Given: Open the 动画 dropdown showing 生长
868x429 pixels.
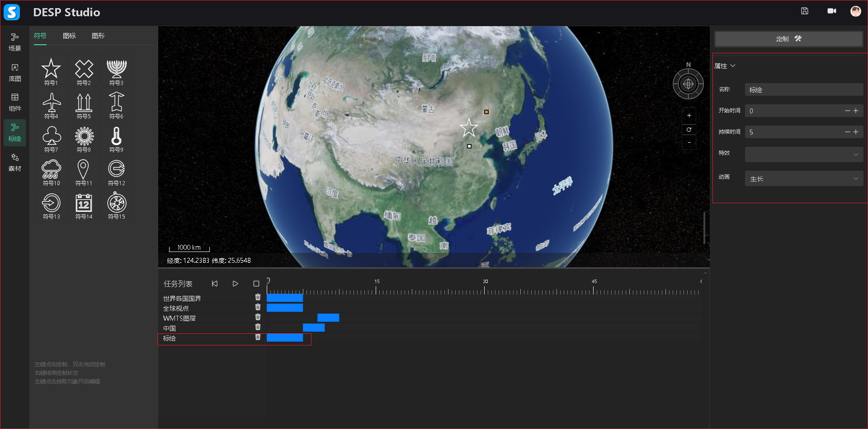Looking at the screenshot, I should [804, 179].
